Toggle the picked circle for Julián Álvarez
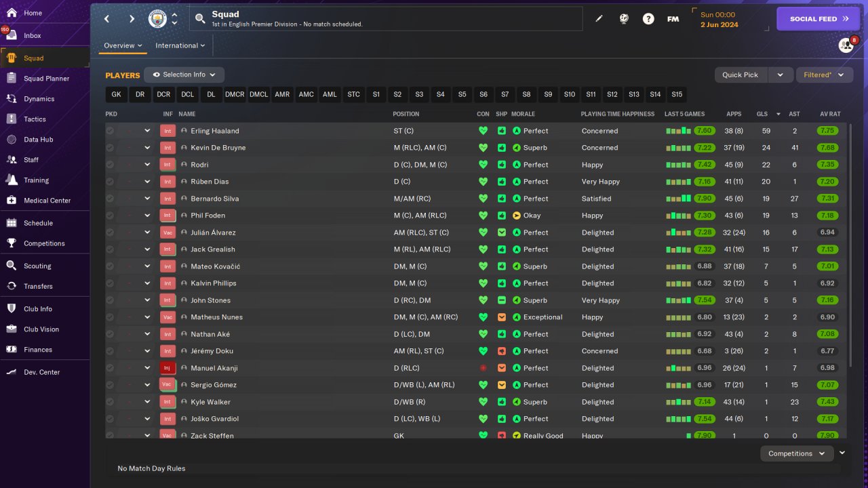Screen dimensions: 868x488 coord(110,232)
